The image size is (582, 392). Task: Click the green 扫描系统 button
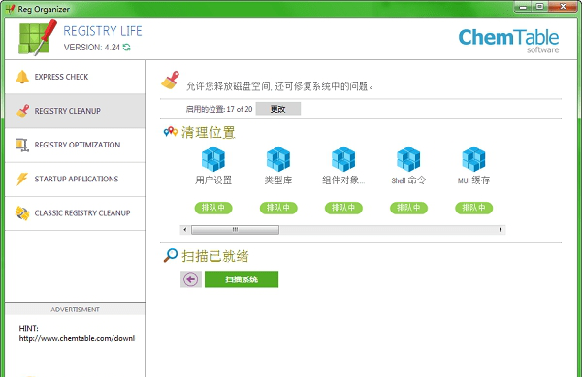pyautogui.click(x=242, y=279)
